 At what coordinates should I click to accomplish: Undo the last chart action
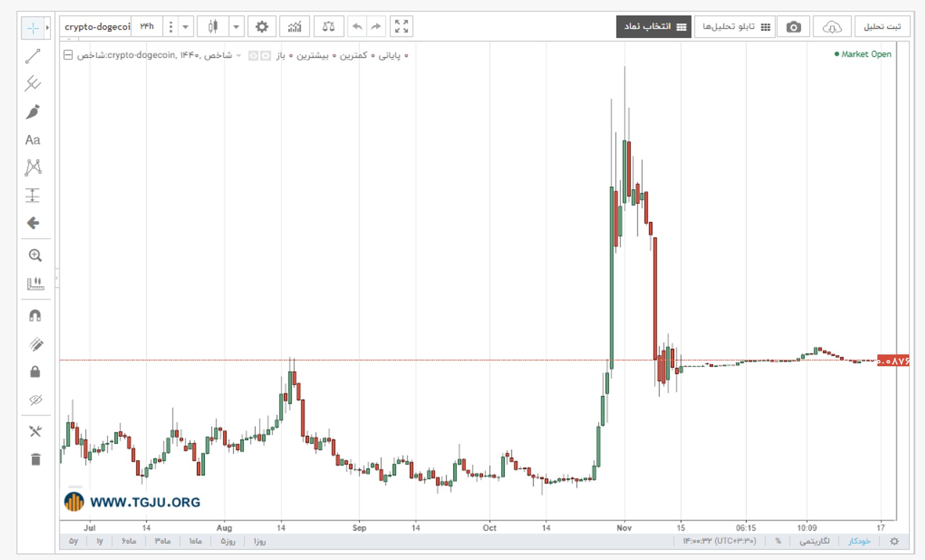(x=357, y=26)
